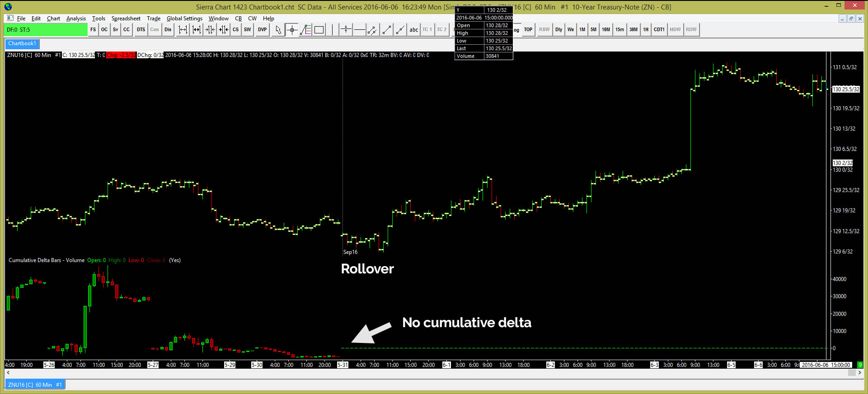Select the rectangle drawing tool
Screen dimensions: 868x394
pos(319,30)
